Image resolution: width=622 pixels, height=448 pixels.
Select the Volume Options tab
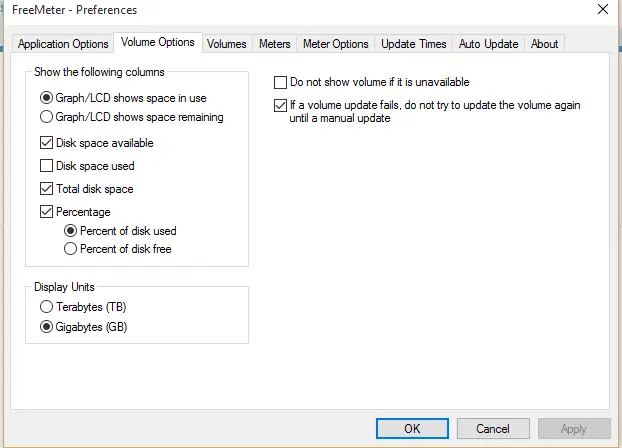coord(158,42)
